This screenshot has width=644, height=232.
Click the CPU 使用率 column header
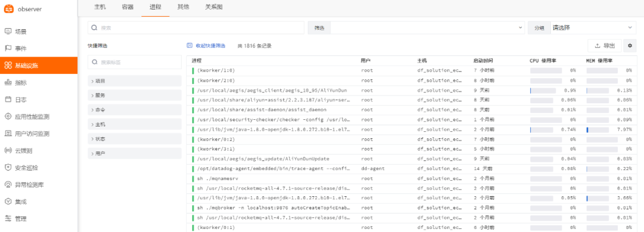[543, 60]
